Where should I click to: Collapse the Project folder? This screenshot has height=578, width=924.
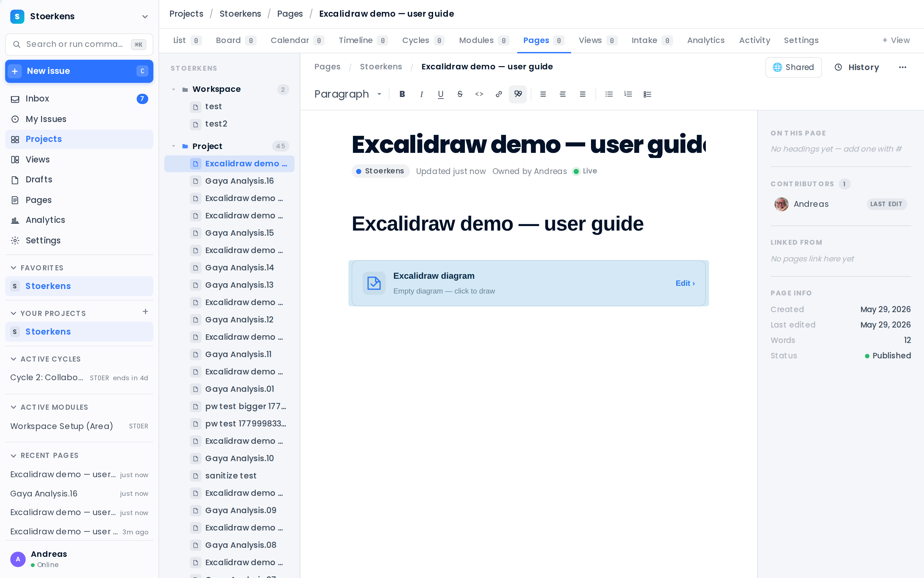point(174,146)
